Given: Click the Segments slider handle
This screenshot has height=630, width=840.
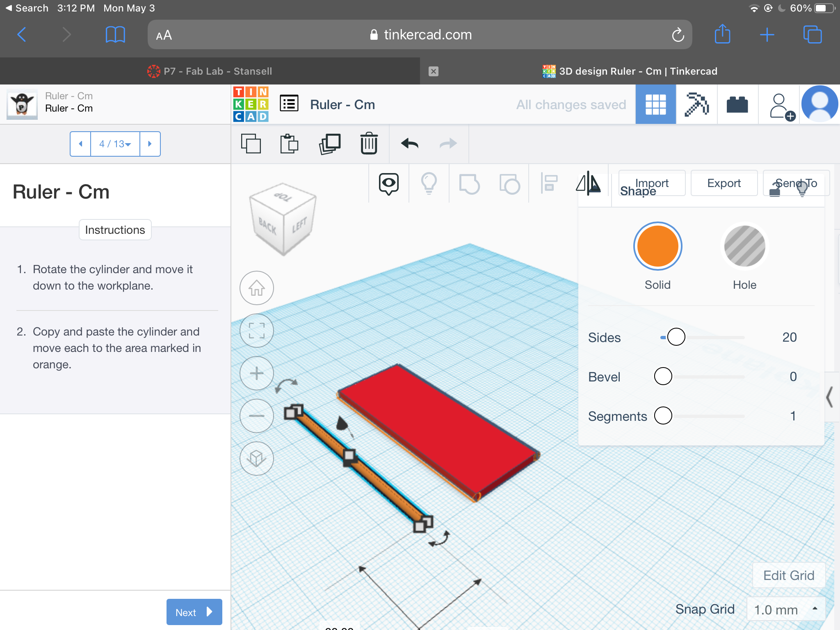Looking at the screenshot, I should point(663,415).
